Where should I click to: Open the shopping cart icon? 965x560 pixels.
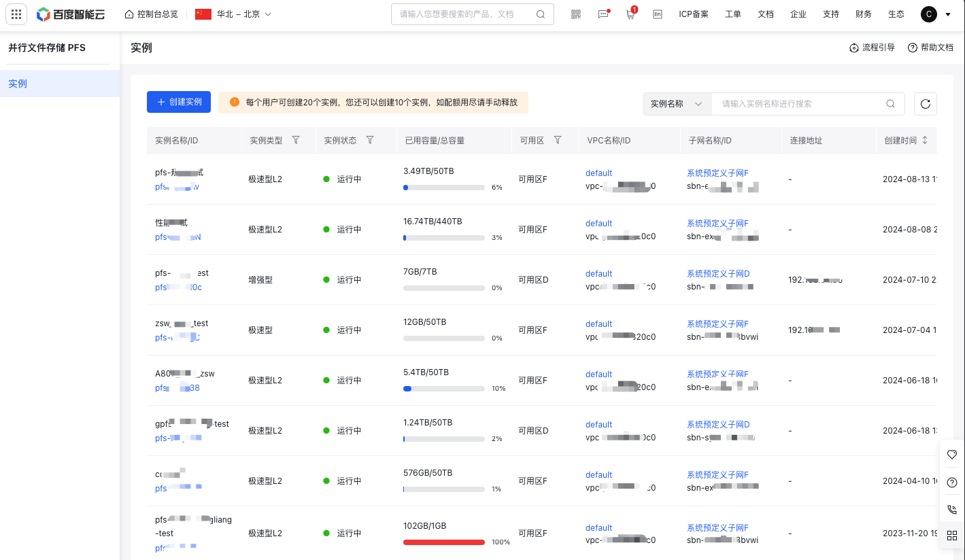[x=630, y=14]
